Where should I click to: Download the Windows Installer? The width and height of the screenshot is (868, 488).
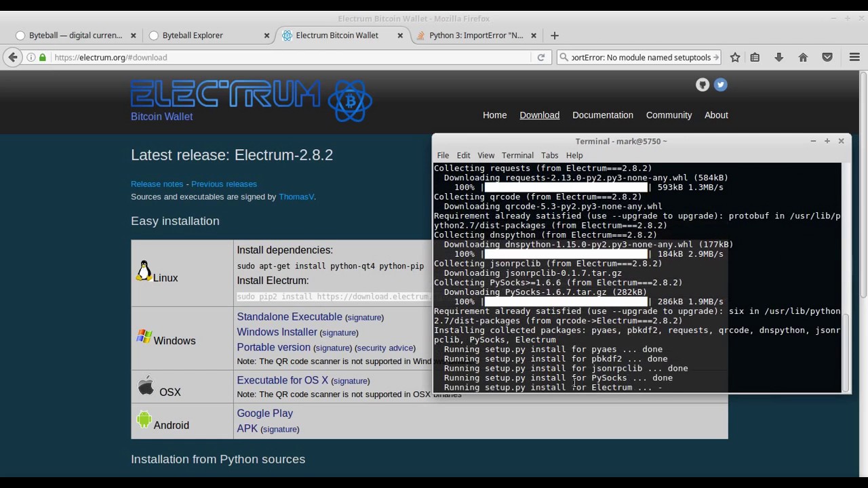[277, 332]
